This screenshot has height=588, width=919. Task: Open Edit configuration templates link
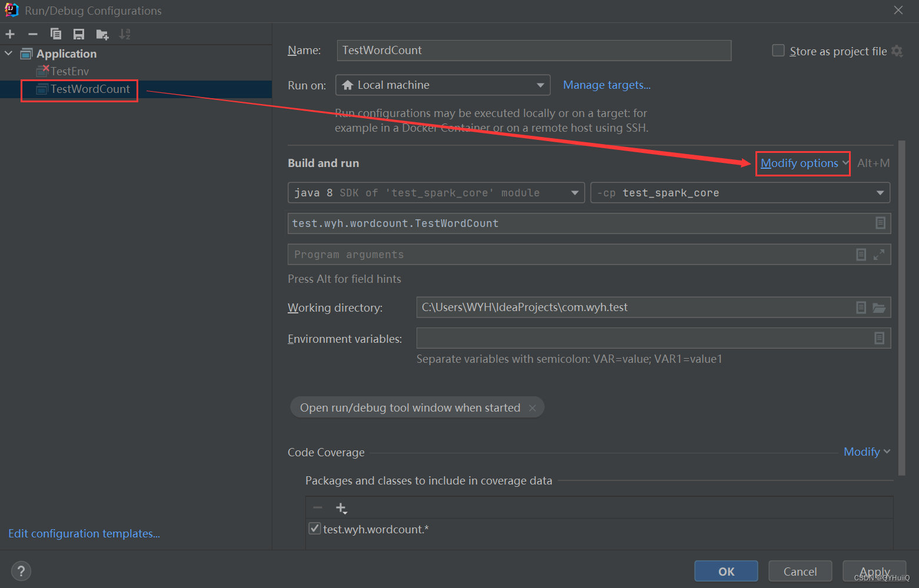point(84,533)
